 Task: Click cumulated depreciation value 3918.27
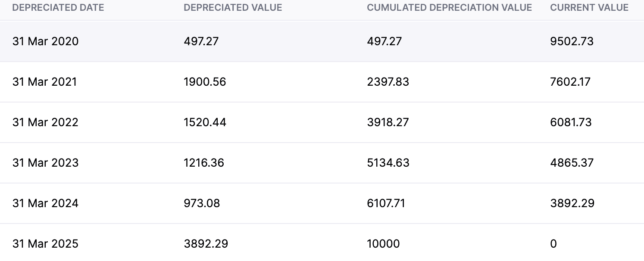388,122
